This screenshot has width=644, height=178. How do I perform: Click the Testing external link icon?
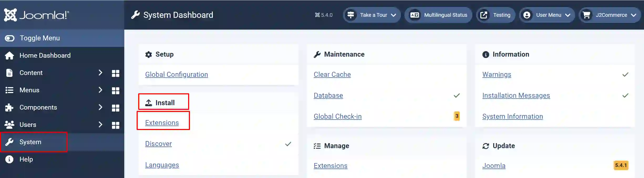[x=484, y=15]
